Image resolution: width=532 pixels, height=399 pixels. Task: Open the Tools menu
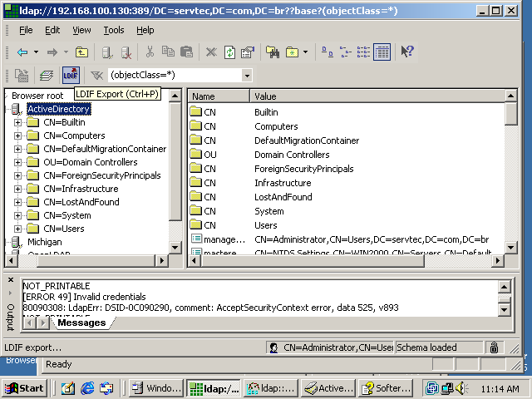click(x=114, y=30)
